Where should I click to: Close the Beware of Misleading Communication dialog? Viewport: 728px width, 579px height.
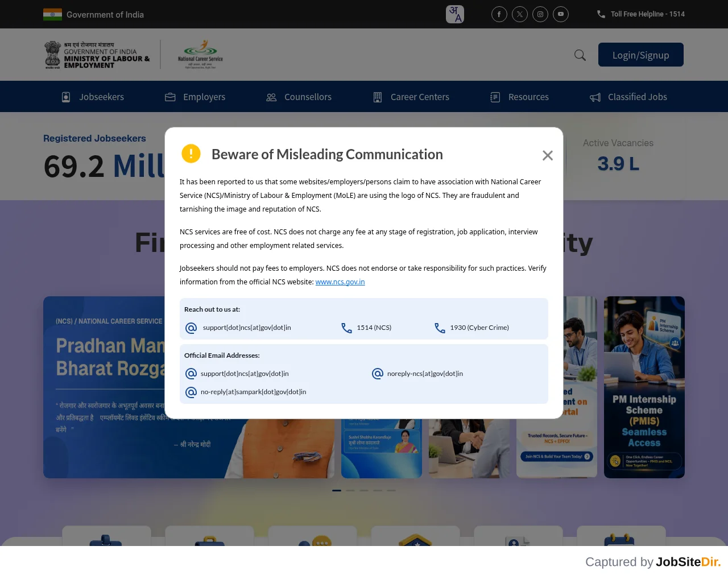point(548,155)
